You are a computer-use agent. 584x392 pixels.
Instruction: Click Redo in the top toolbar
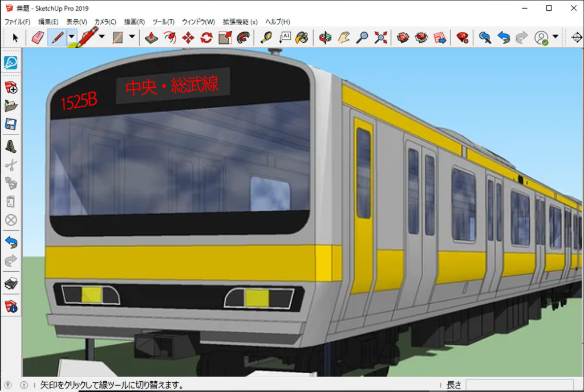click(522, 38)
